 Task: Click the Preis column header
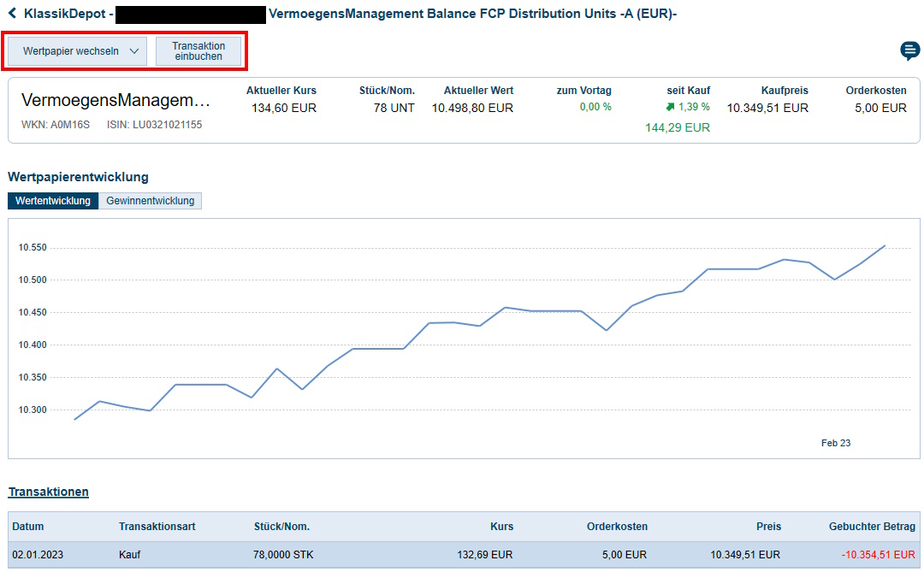(x=769, y=527)
